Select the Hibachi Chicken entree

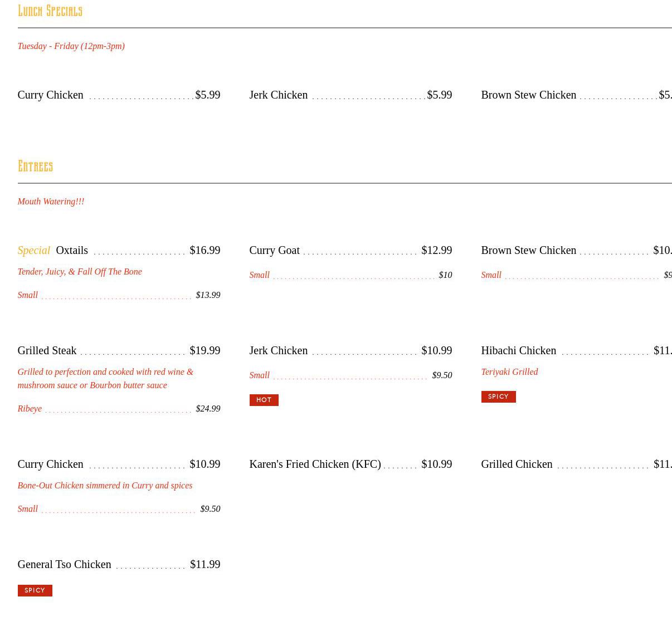coord(518,350)
